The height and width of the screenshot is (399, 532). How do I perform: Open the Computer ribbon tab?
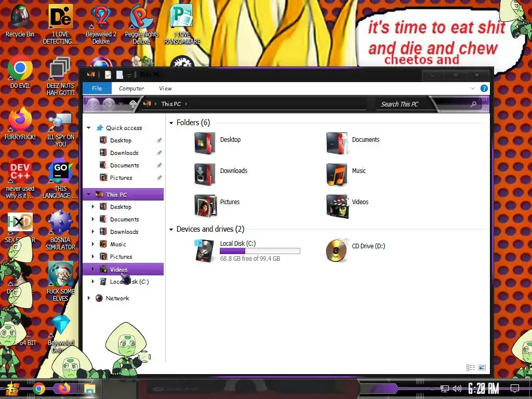pyautogui.click(x=131, y=88)
